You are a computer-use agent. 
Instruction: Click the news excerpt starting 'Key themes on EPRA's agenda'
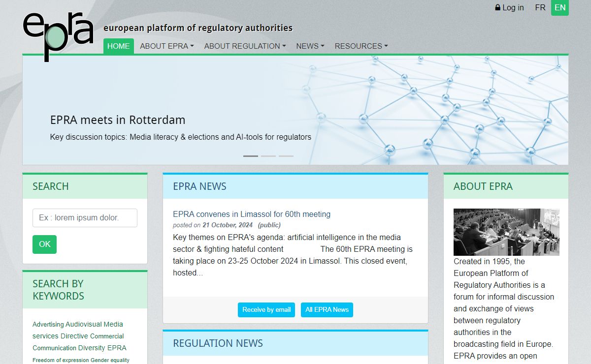point(293,255)
